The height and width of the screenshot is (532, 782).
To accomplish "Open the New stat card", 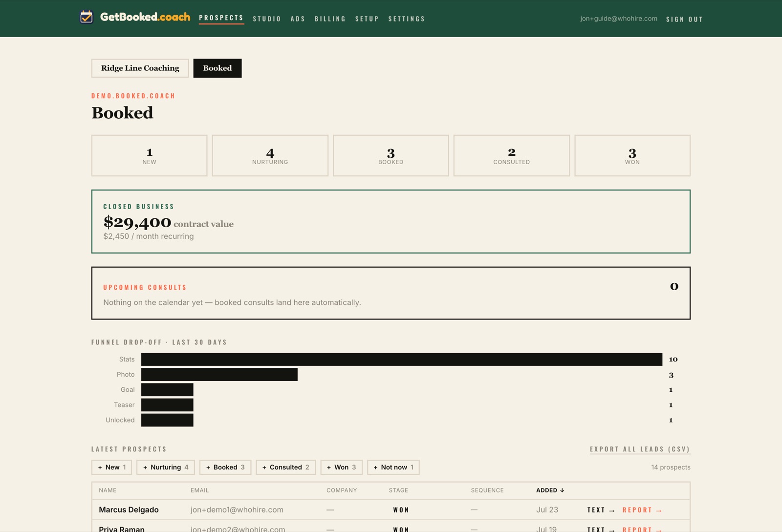I will point(149,155).
